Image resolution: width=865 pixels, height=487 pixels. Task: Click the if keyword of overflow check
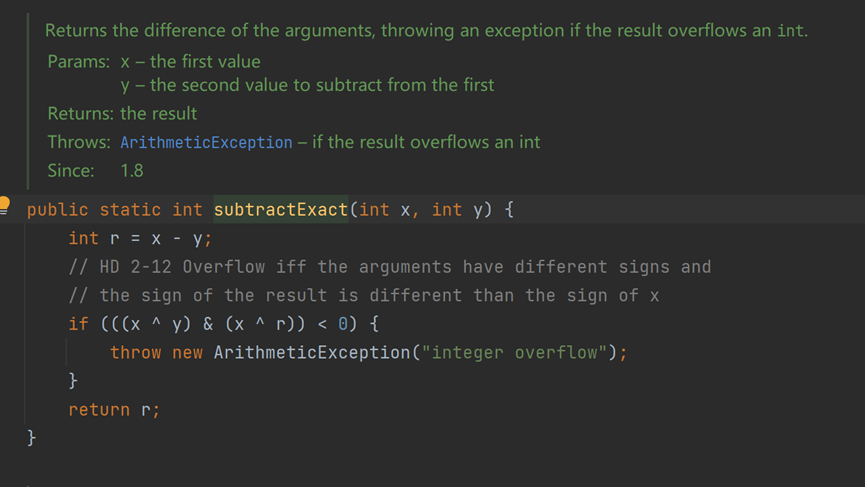click(x=78, y=324)
